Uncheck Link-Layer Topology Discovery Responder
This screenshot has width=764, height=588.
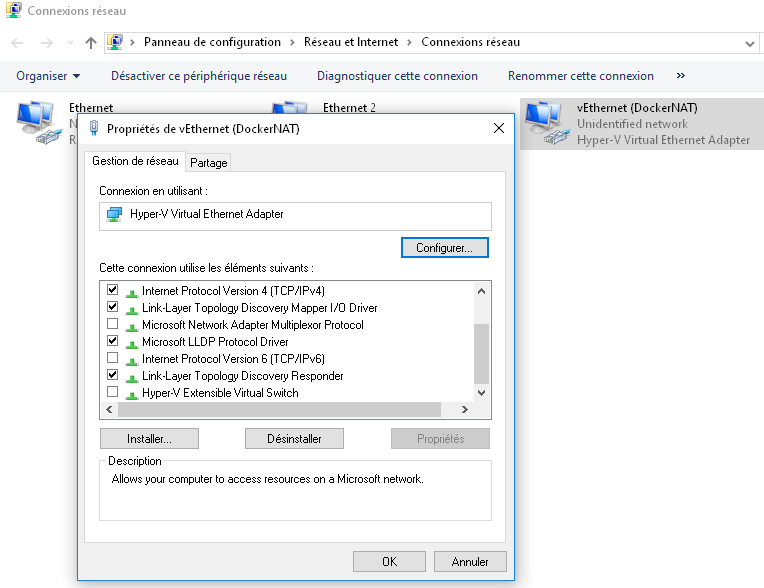click(113, 375)
